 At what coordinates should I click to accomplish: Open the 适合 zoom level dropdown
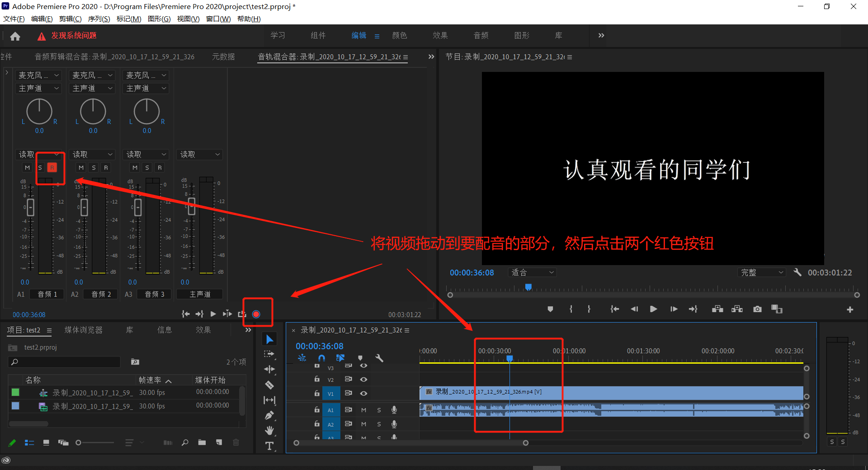coord(532,272)
